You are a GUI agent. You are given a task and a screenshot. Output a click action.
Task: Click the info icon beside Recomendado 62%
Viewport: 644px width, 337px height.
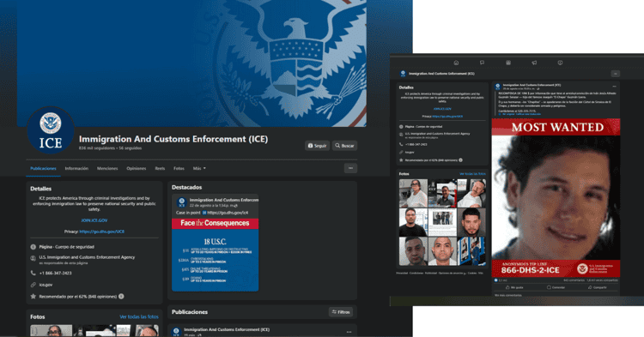point(121,296)
